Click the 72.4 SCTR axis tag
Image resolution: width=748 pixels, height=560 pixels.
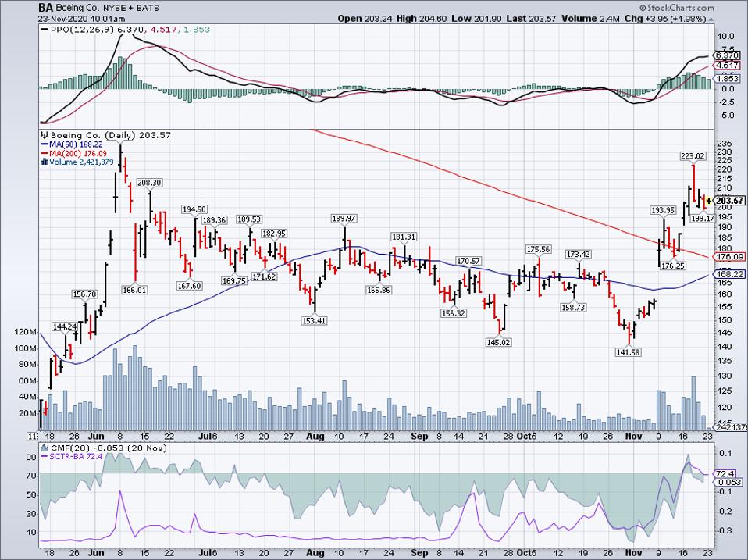click(723, 473)
